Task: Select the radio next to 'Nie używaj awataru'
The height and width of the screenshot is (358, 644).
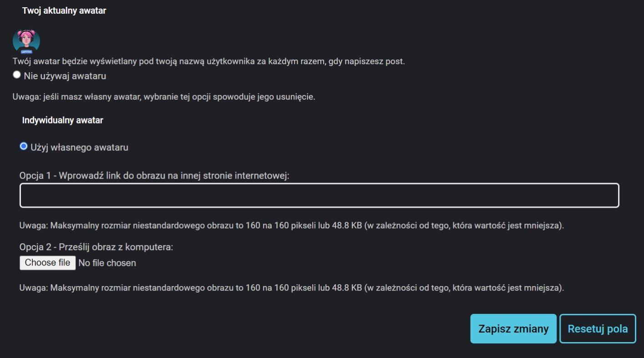Action: click(17, 75)
